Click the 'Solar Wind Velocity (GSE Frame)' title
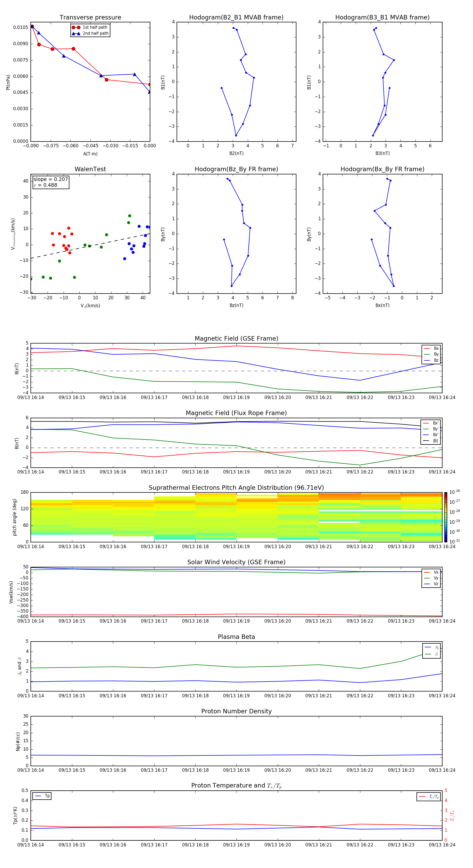The height and width of the screenshot is (868, 473). 236,562
